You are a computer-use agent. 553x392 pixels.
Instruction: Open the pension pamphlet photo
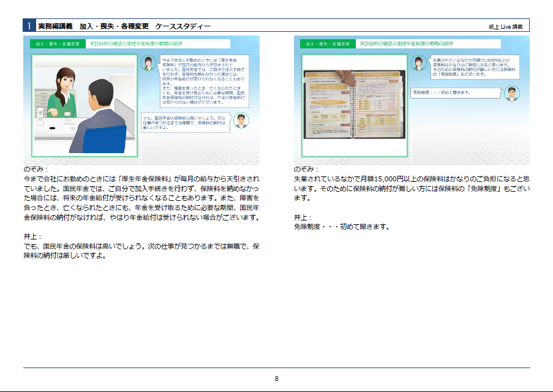pos(355,105)
